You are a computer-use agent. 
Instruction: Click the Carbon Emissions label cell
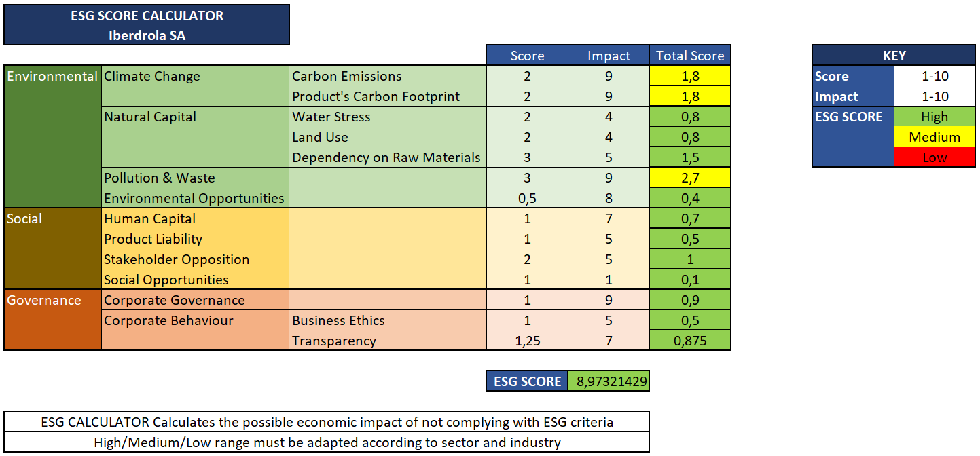pyautogui.click(x=346, y=76)
